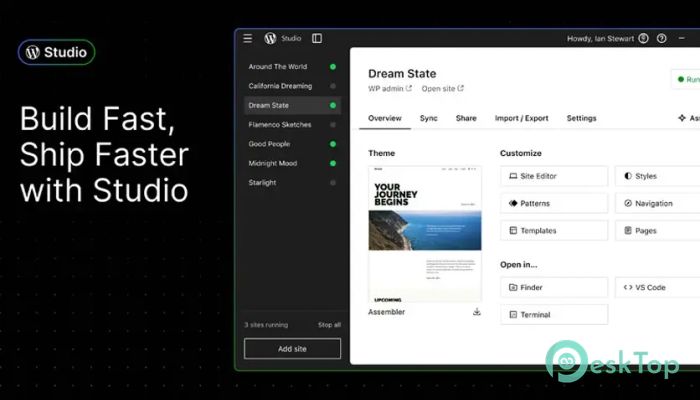Click the Patterns diamond icon

pos(513,204)
